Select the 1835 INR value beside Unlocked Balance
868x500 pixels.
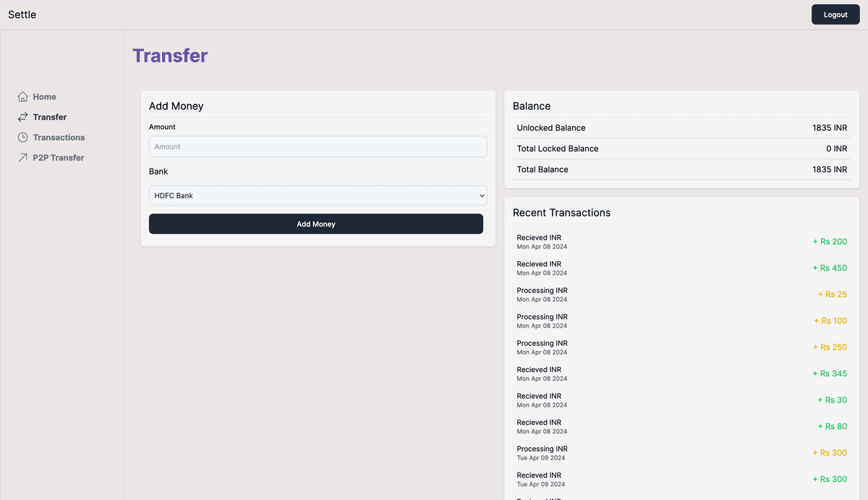(830, 128)
